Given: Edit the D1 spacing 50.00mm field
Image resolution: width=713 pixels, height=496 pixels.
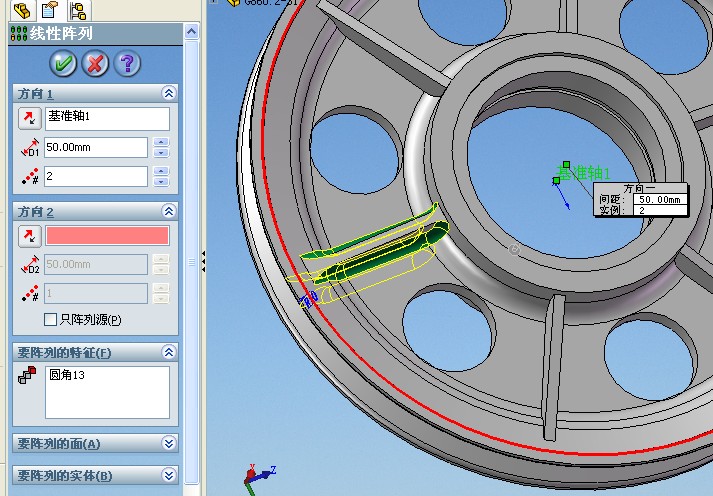Looking at the screenshot, I should click(x=96, y=147).
